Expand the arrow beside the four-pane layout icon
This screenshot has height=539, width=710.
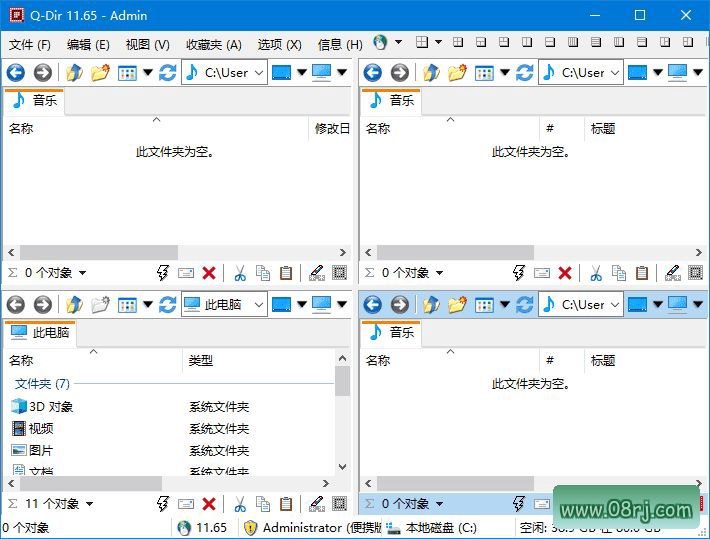click(x=438, y=42)
